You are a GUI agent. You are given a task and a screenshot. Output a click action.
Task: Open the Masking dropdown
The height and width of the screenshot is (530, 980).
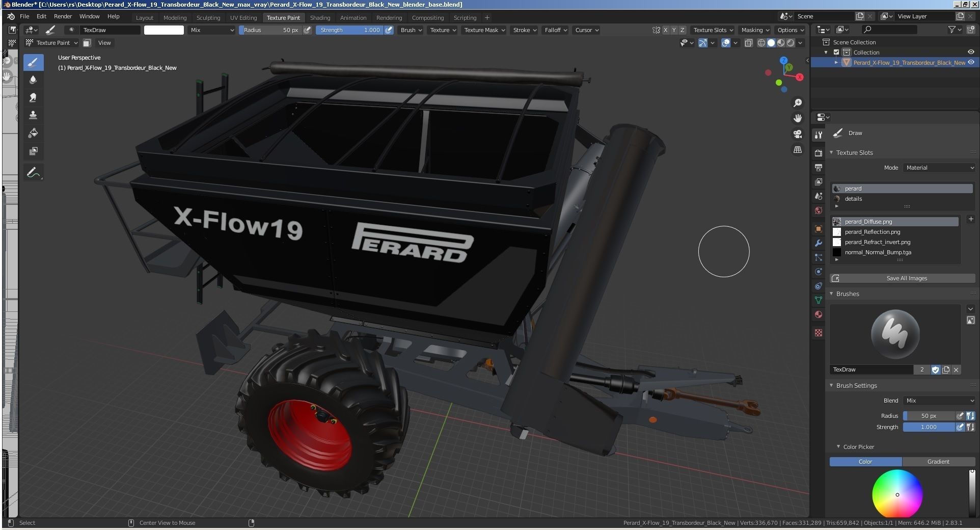click(755, 30)
